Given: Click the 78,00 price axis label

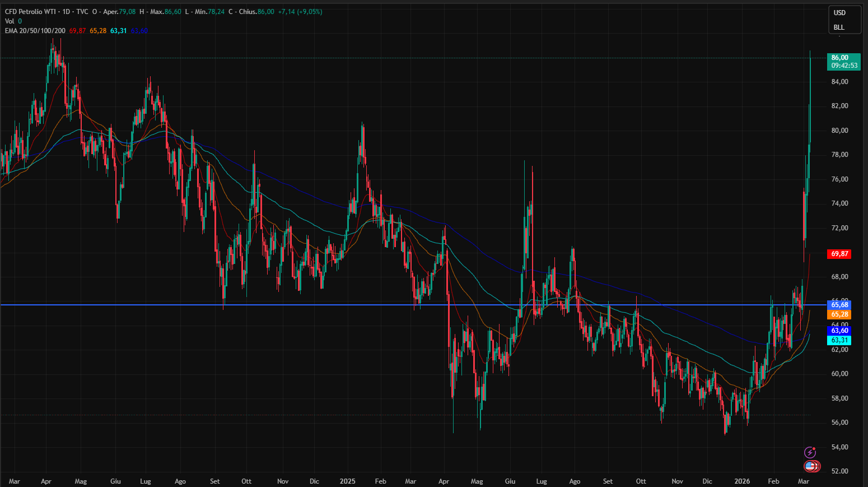Looking at the screenshot, I should click(x=839, y=155).
